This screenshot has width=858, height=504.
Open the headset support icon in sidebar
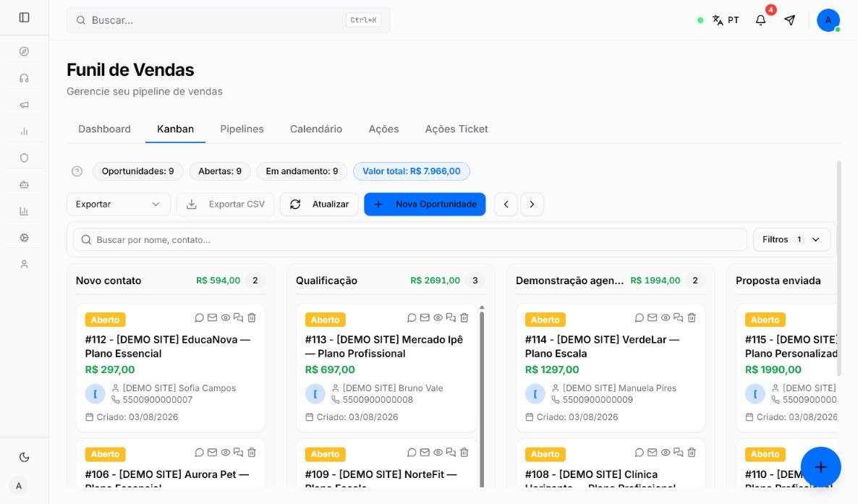(x=24, y=78)
